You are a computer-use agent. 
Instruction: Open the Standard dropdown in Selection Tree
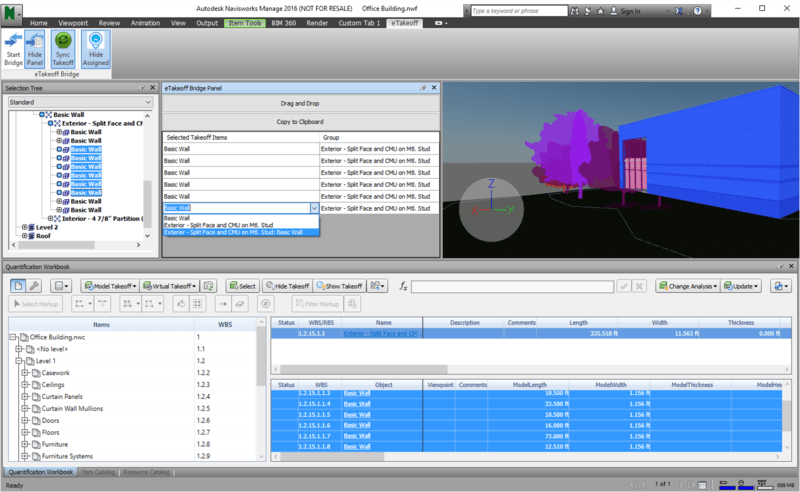point(80,102)
